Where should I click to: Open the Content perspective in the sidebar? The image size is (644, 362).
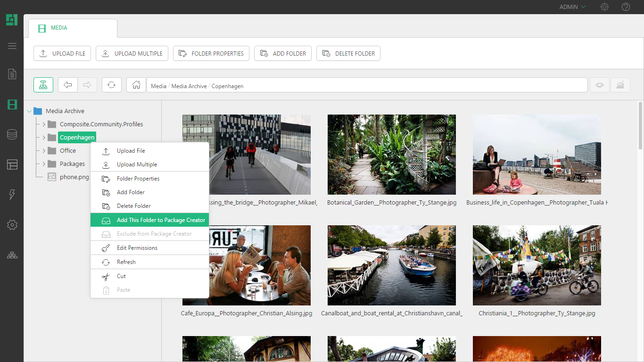tap(12, 74)
